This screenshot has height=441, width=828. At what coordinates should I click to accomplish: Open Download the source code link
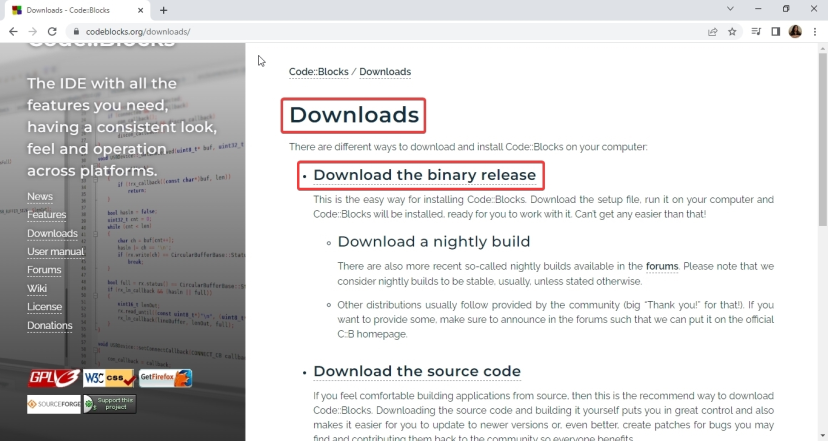click(x=417, y=371)
